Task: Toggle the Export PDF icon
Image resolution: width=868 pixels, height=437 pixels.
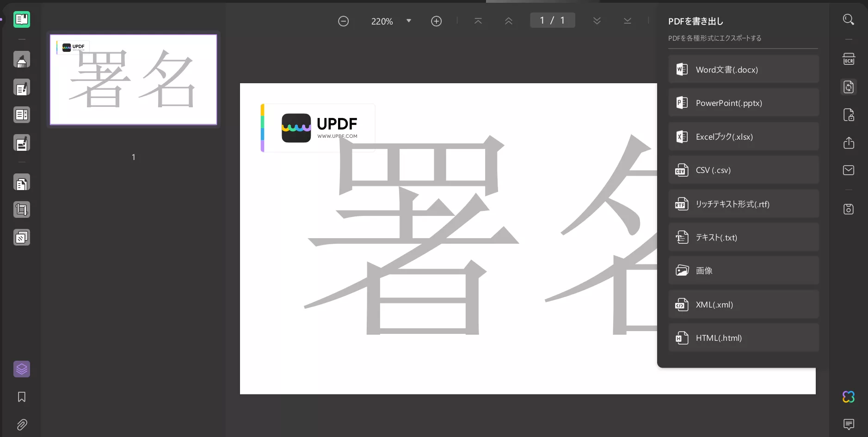Action: (849, 87)
